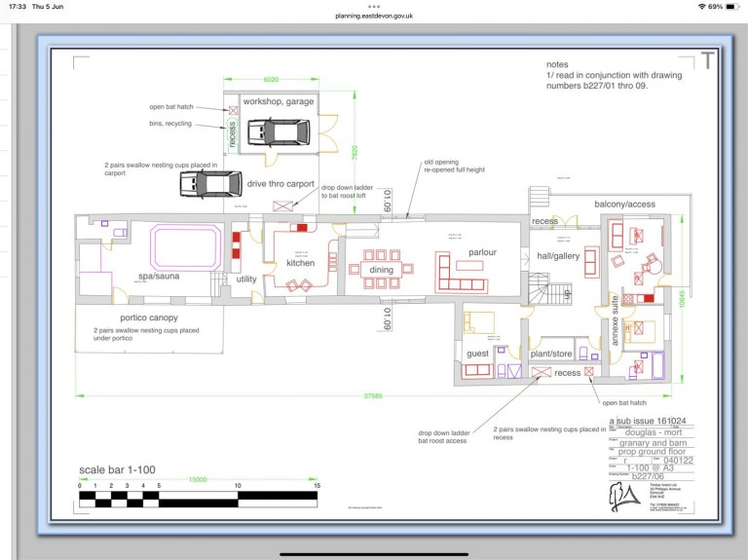
Task: Click swallow nesting cups 'placed in carport' note
Action: pos(161,168)
